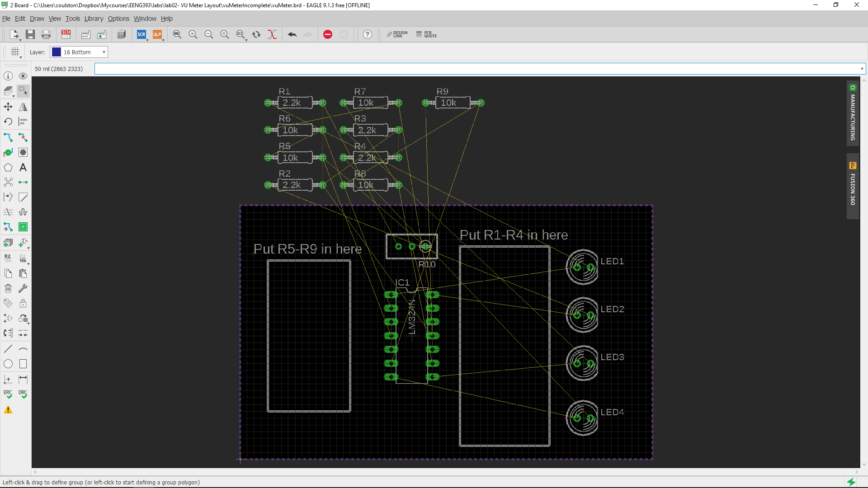The width and height of the screenshot is (868, 488).
Task: Open the Layer dropdown showing 16 Bottom
Action: [x=79, y=52]
